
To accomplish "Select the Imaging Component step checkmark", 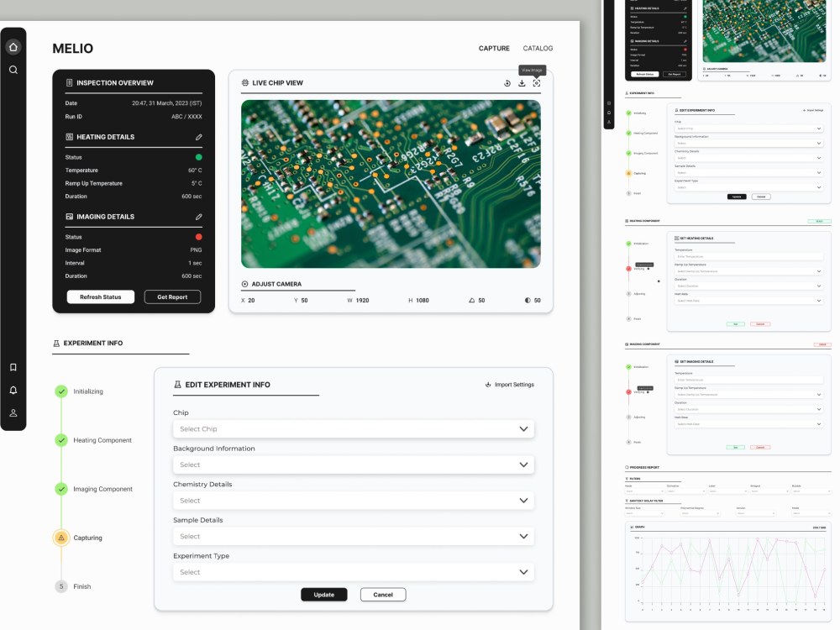I will tap(61, 489).
